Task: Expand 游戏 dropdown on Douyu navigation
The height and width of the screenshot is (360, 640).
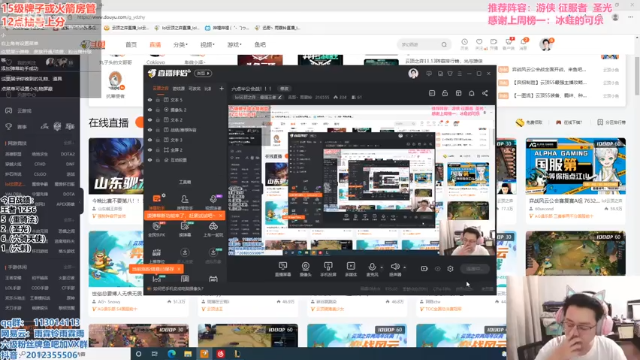Action: pyautogui.click(x=234, y=44)
